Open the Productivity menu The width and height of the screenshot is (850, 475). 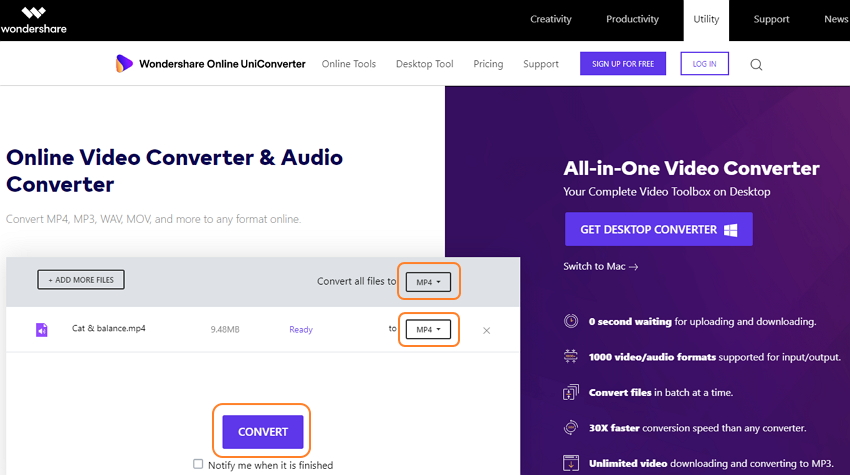632,19
